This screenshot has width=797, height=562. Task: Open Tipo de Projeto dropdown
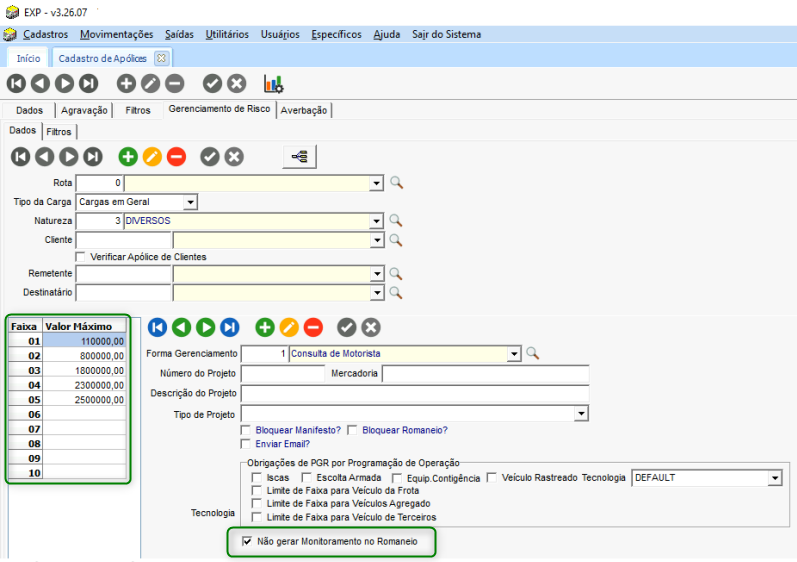pos(581,414)
